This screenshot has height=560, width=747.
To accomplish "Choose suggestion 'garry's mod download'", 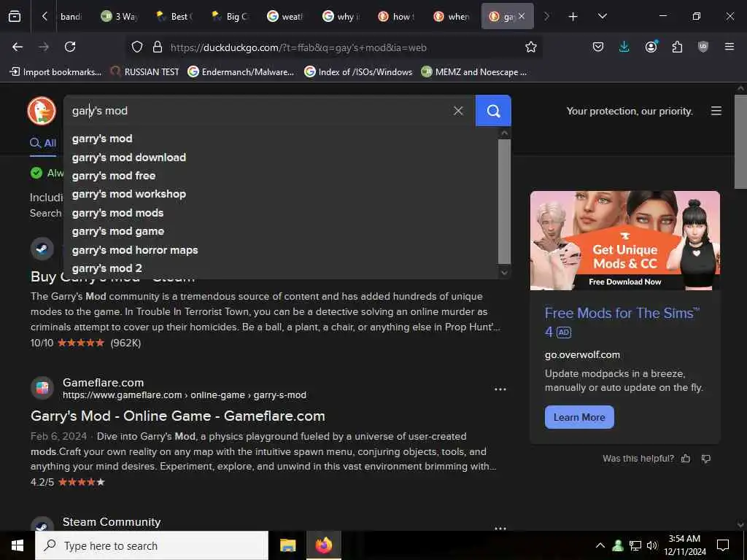I will pos(281,157).
